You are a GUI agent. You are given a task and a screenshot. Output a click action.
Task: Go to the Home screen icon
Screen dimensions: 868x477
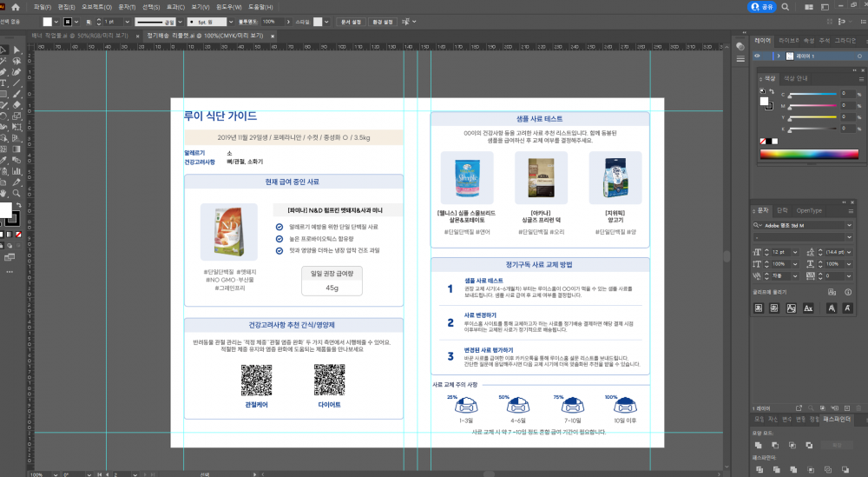click(x=16, y=7)
